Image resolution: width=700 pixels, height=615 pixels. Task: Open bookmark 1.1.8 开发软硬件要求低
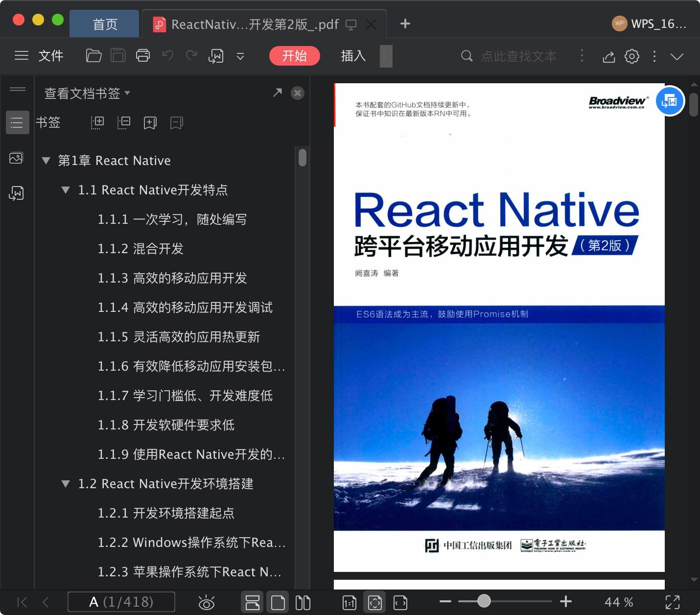coord(166,425)
